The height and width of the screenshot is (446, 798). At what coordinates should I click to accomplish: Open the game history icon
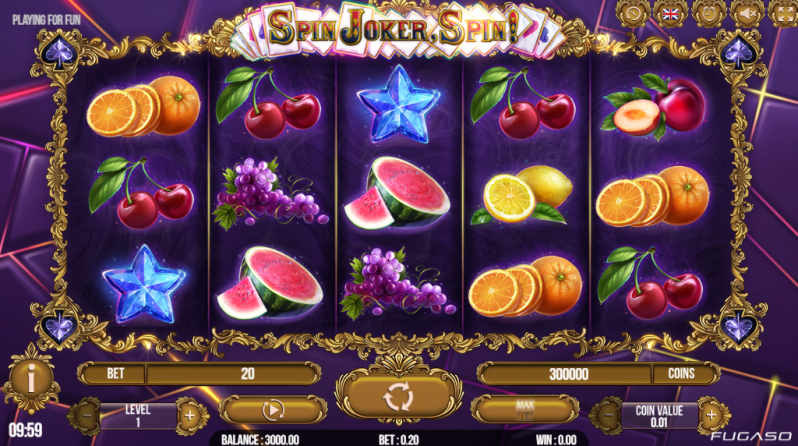pyautogui.click(x=633, y=13)
